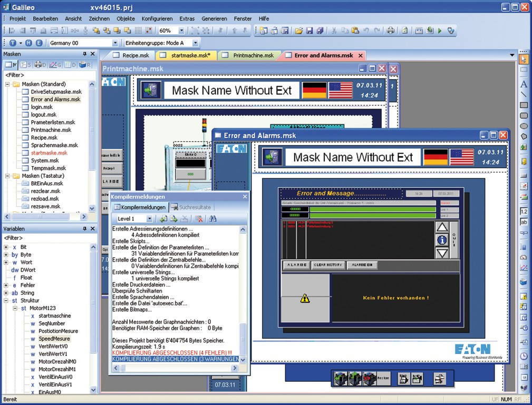Viewport: 532px width, 405px height.
Task: Select startmaske.msk in the mask tree
Action: (x=49, y=153)
